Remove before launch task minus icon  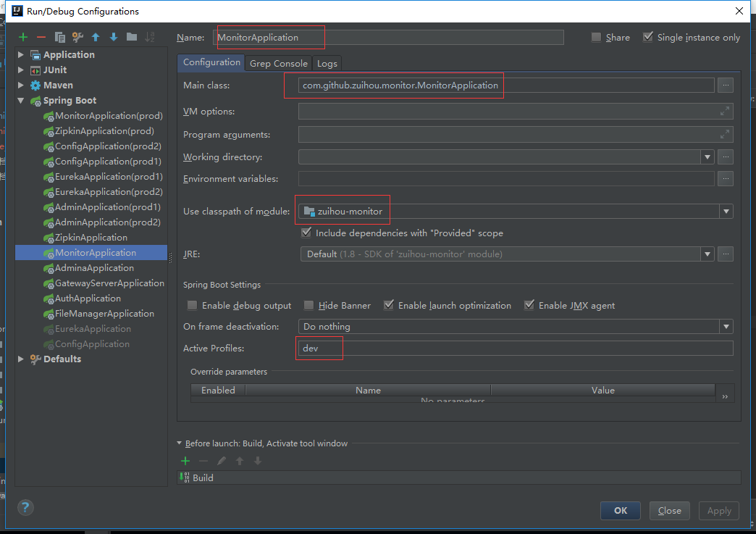pyautogui.click(x=203, y=461)
